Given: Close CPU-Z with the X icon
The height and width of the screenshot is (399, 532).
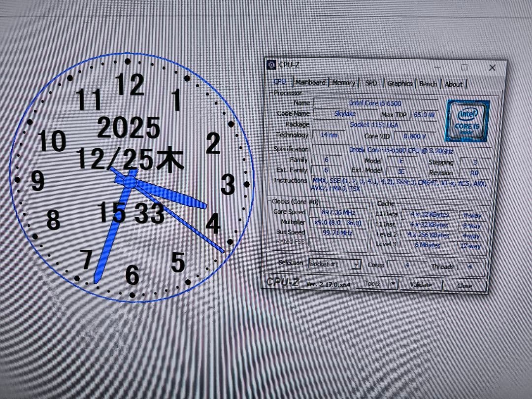Looking at the screenshot, I should (x=492, y=68).
